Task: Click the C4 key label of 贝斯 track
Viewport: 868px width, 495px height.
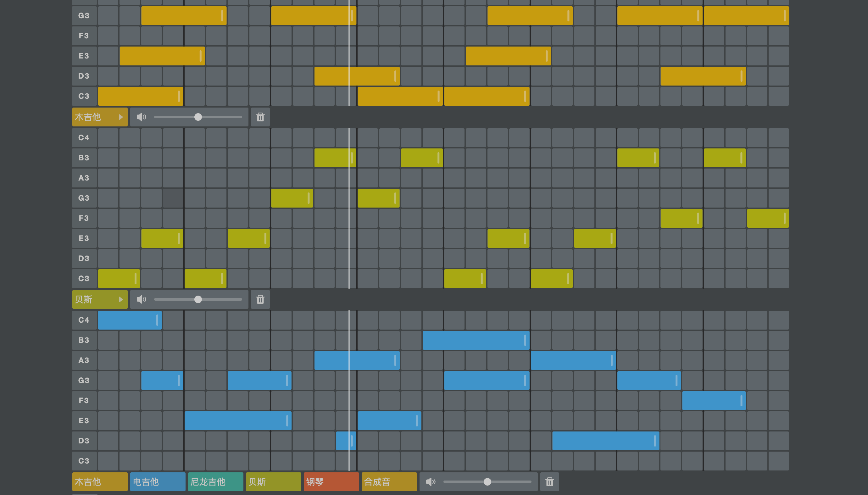Action: (x=84, y=138)
